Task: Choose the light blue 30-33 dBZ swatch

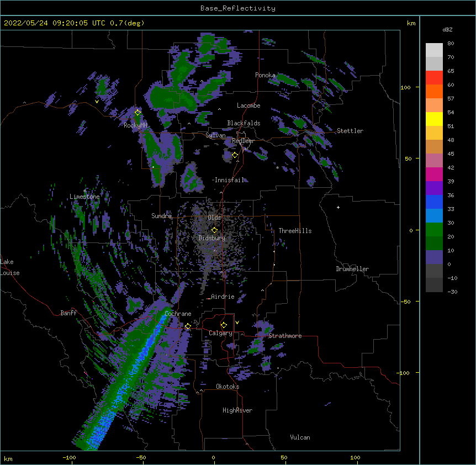Action: point(434,216)
